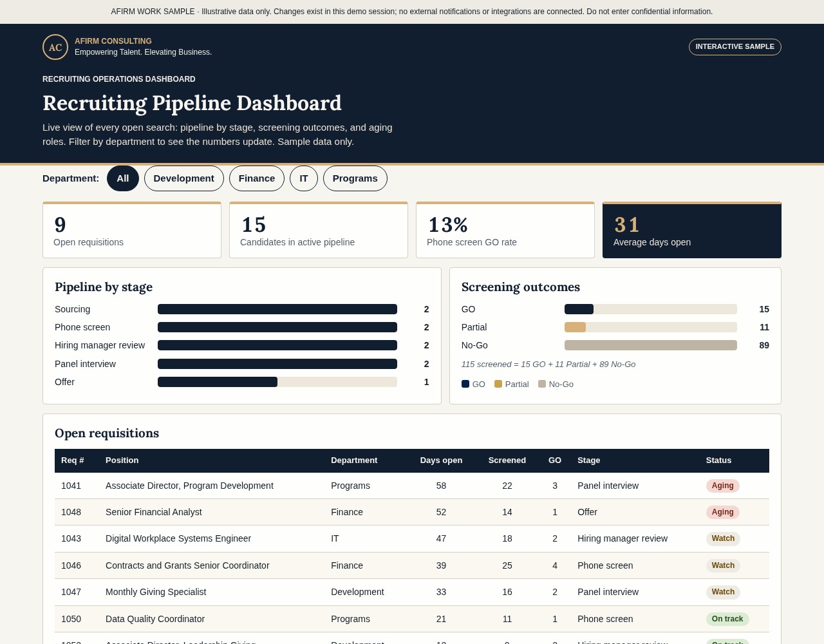Click the Offer pipeline stage bar
Screen dimensions: 824x644
277,382
